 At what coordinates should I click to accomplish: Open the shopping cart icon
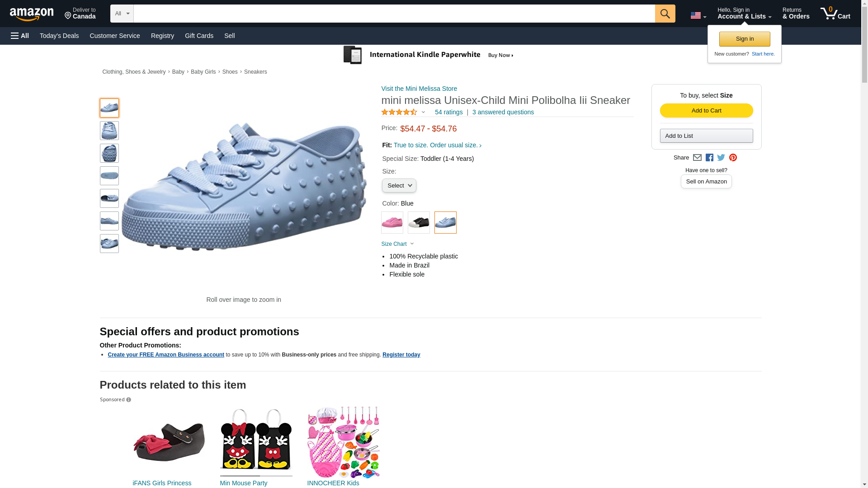[x=835, y=14]
